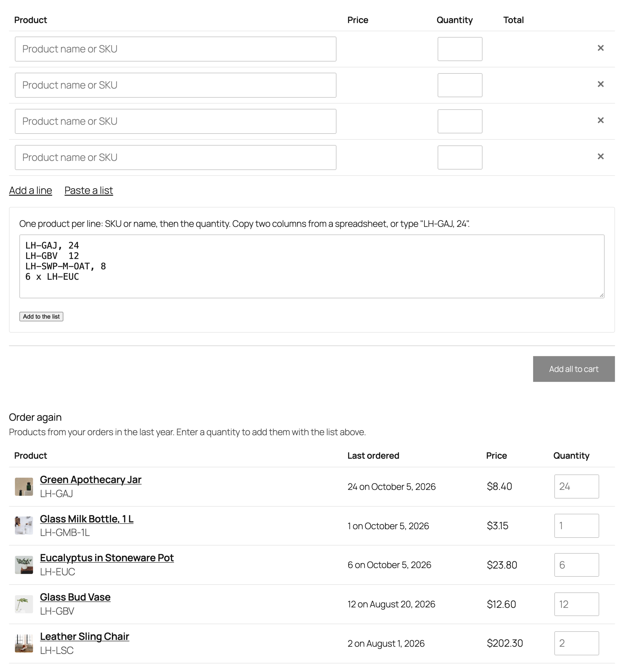The image size is (624, 672).
Task: Click the LH-GMB-1L SKU text
Action: point(65,532)
